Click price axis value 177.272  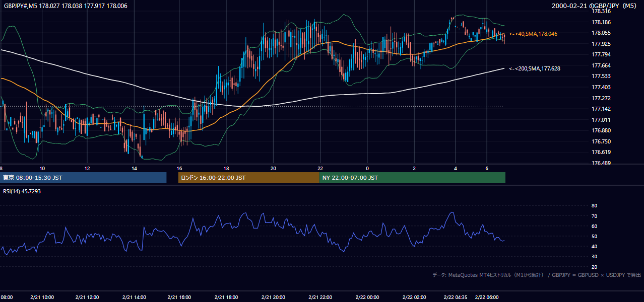[601, 98]
